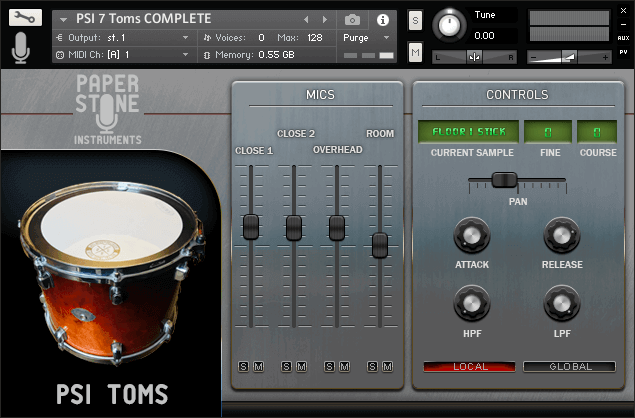Screen dimensions: 635x418
Task: Mute the Close 2 mic channel
Action: [x=301, y=367]
